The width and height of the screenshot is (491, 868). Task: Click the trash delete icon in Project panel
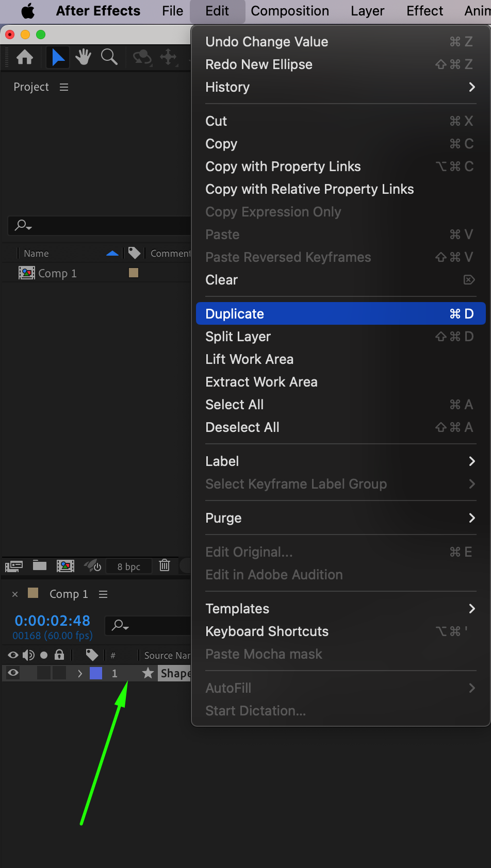click(x=165, y=565)
